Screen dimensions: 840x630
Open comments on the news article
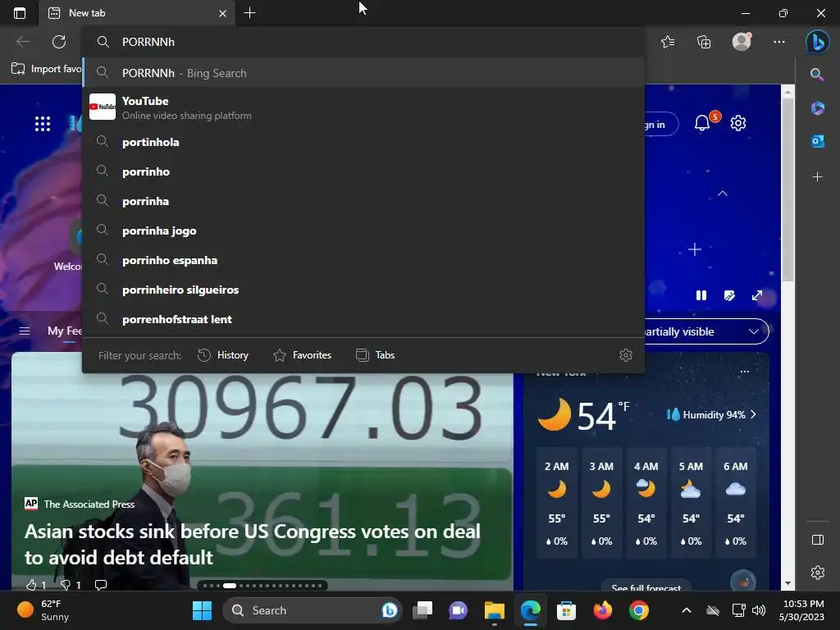101,584
